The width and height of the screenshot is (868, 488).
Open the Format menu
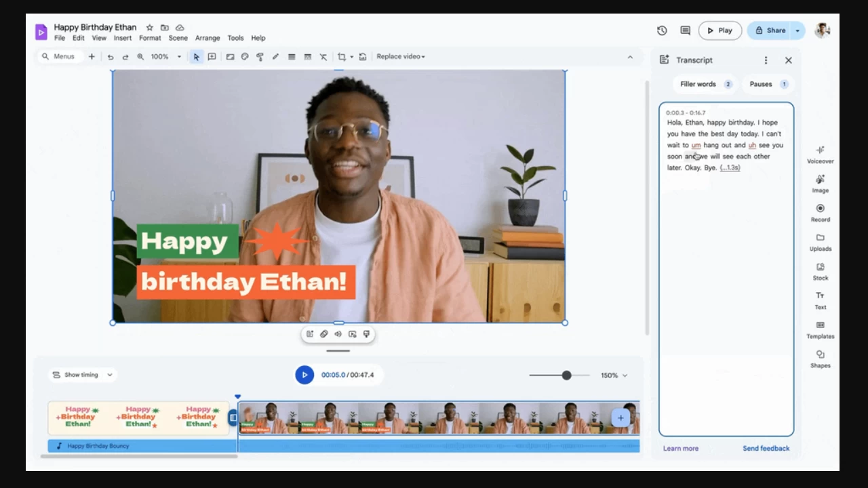click(x=150, y=38)
